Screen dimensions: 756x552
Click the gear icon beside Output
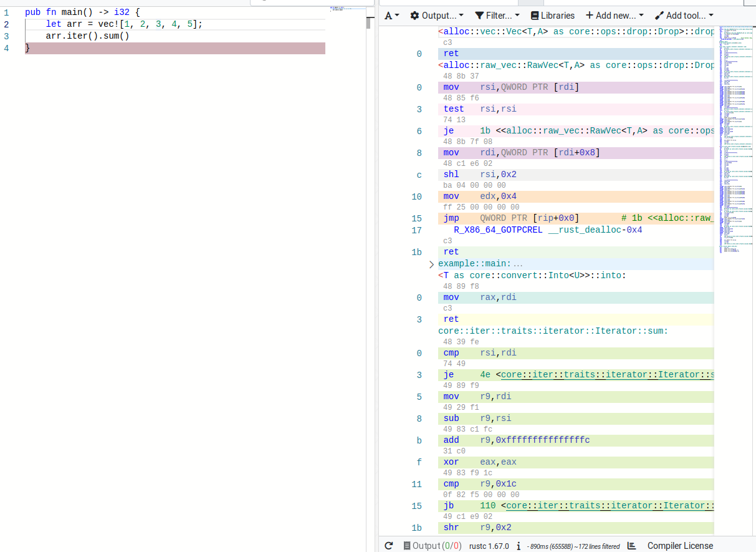click(414, 16)
